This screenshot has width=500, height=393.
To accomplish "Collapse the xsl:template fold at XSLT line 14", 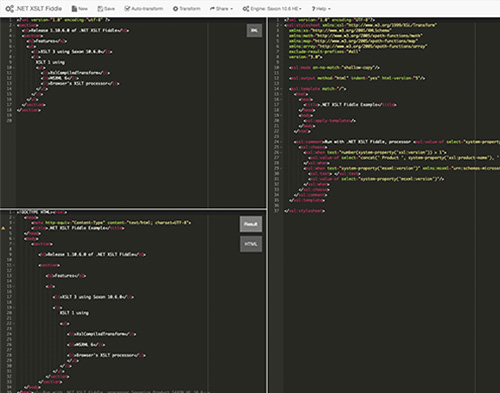I will pos(281,89).
